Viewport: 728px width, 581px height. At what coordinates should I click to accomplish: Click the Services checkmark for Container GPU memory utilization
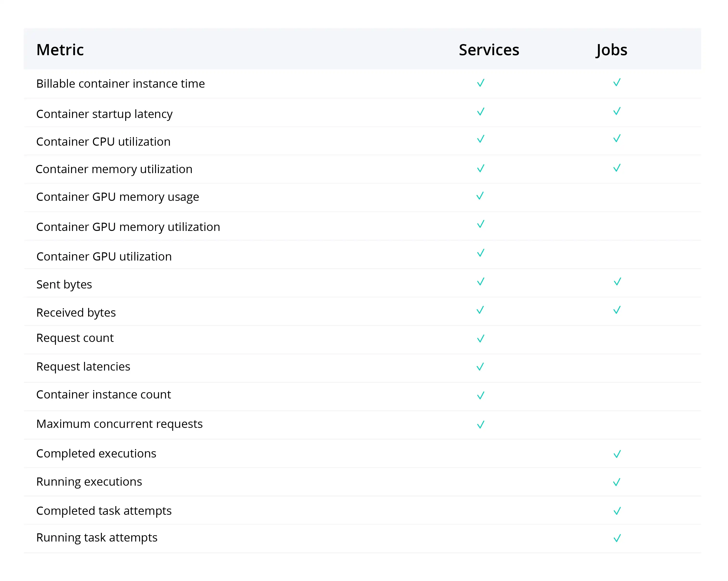click(481, 224)
